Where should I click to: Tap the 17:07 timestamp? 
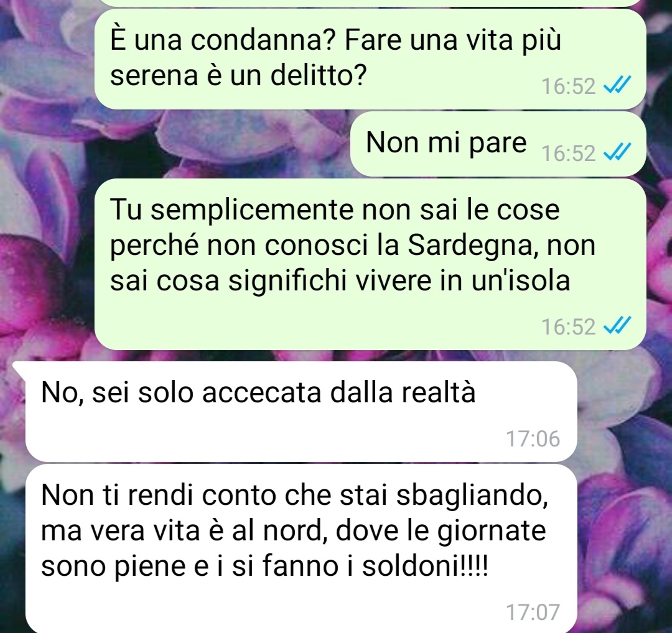tap(533, 612)
